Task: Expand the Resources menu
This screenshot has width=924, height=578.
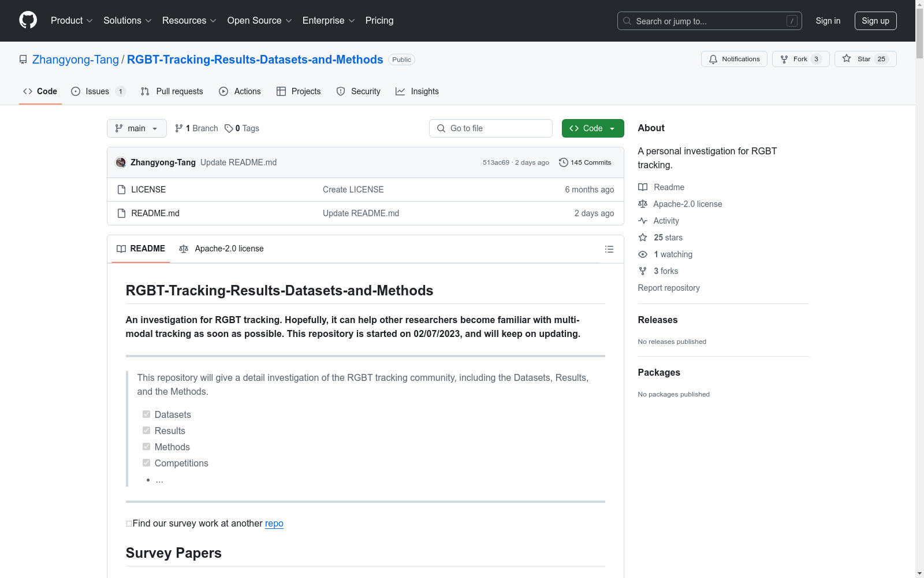Action: point(189,21)
